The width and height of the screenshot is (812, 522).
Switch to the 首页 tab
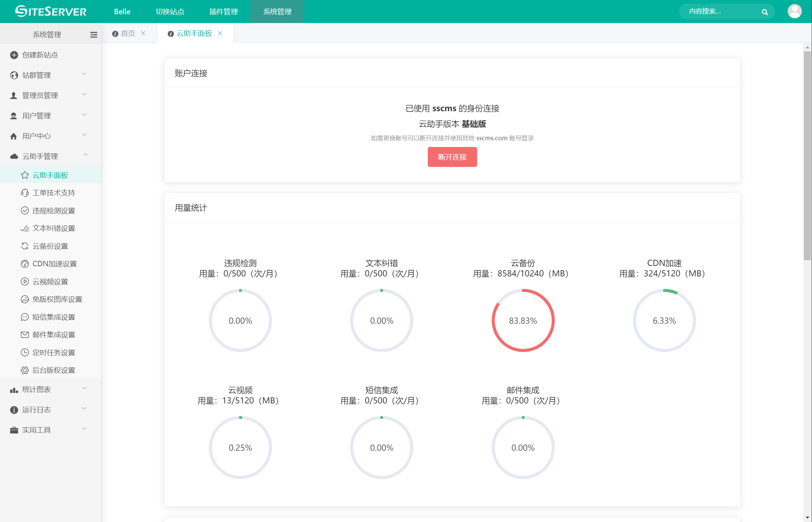point(127,33)
